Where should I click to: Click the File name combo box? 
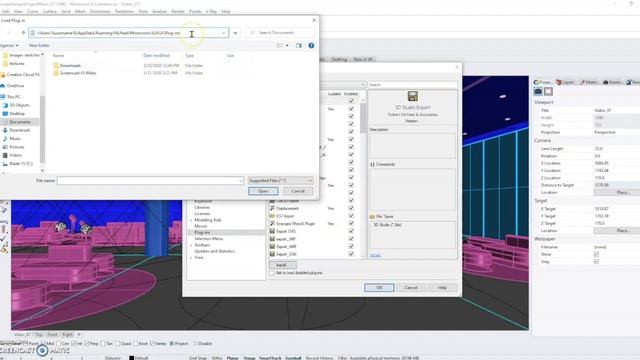[150, 180]
